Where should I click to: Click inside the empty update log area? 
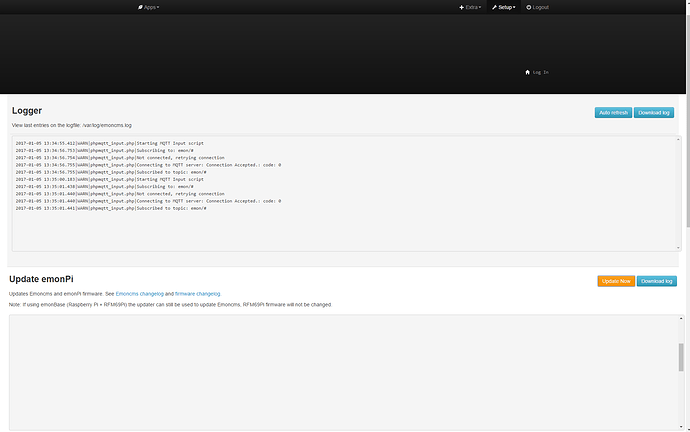coord(343,372)
